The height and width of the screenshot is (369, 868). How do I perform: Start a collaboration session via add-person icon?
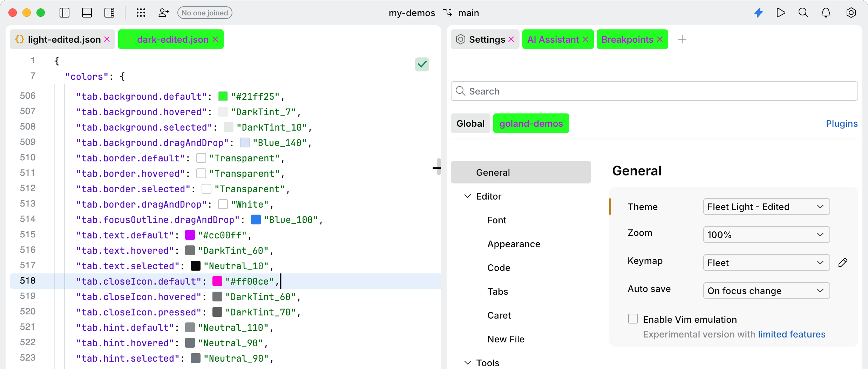click(163, 13)
